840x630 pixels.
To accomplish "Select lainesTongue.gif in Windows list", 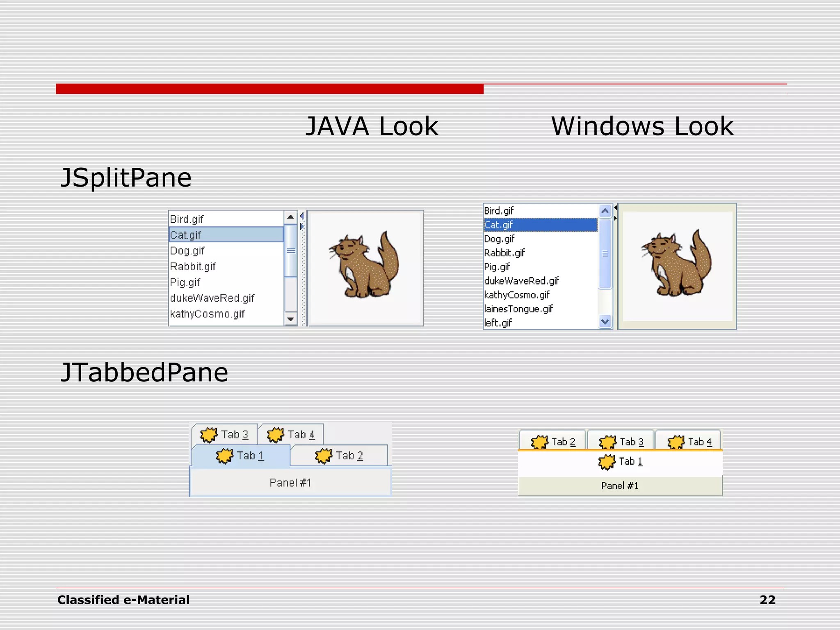I will click(x=518, y=308).
